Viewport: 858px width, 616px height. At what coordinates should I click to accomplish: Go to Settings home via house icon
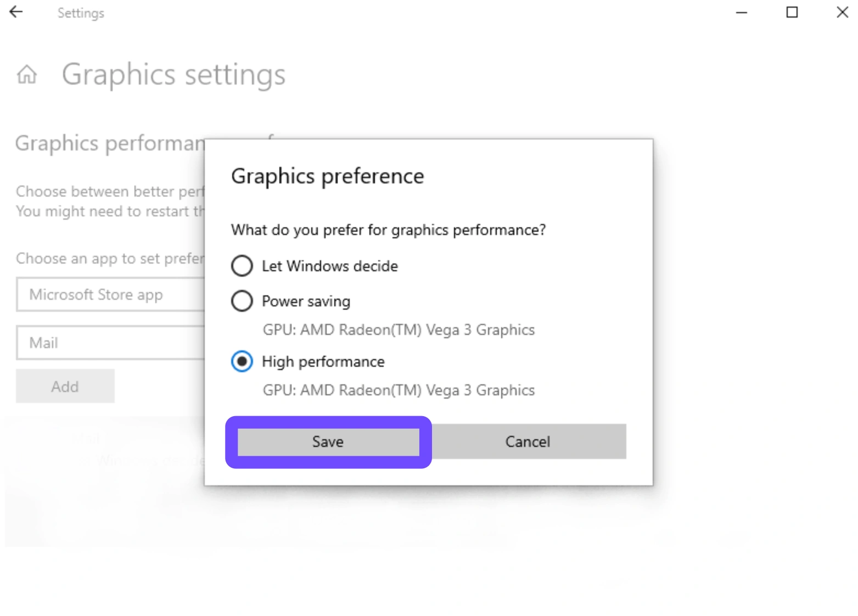(27, 74)
